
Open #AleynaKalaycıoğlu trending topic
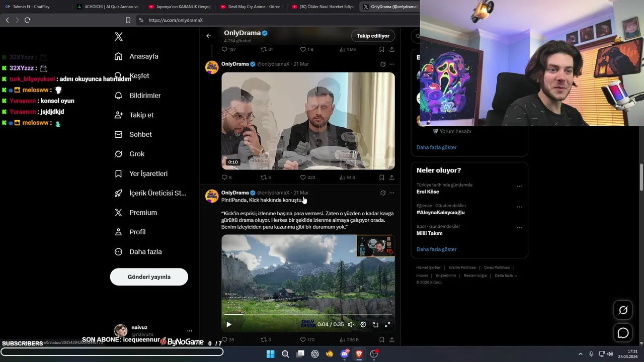coord(441,212)
